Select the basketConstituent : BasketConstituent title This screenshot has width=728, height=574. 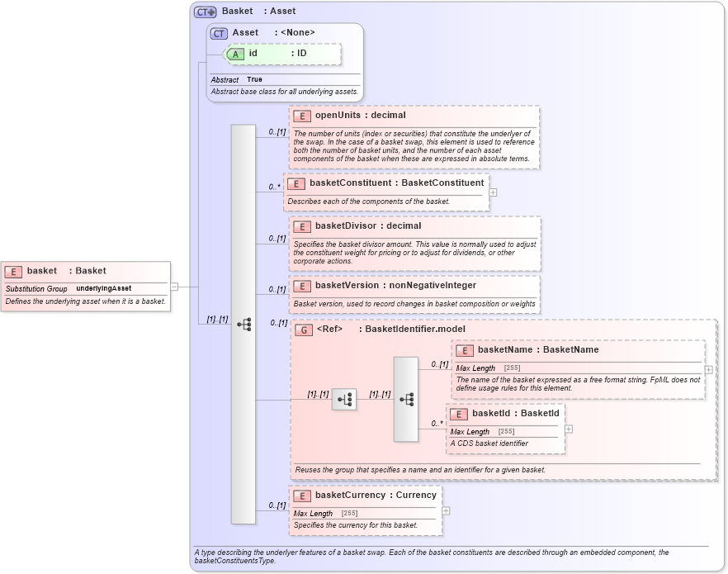396,183
